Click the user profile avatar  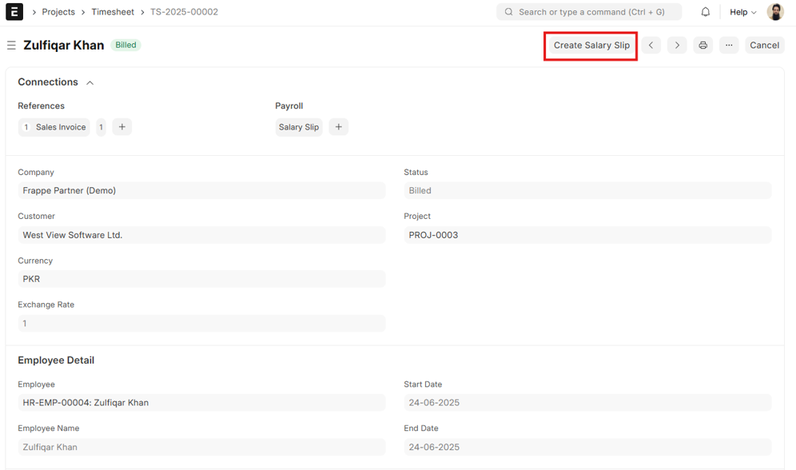[x=776, y=12]
